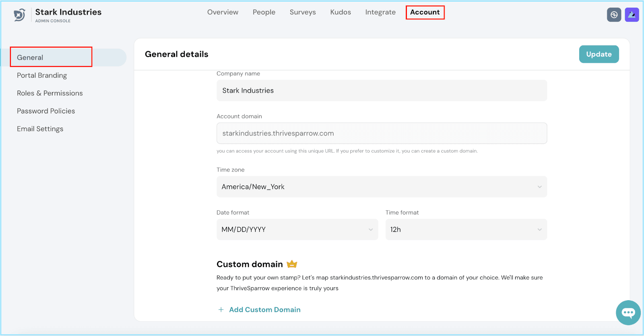The image size is (644, 336).
Task: Click the plus icon for custom domain
Action: (221, 309)
